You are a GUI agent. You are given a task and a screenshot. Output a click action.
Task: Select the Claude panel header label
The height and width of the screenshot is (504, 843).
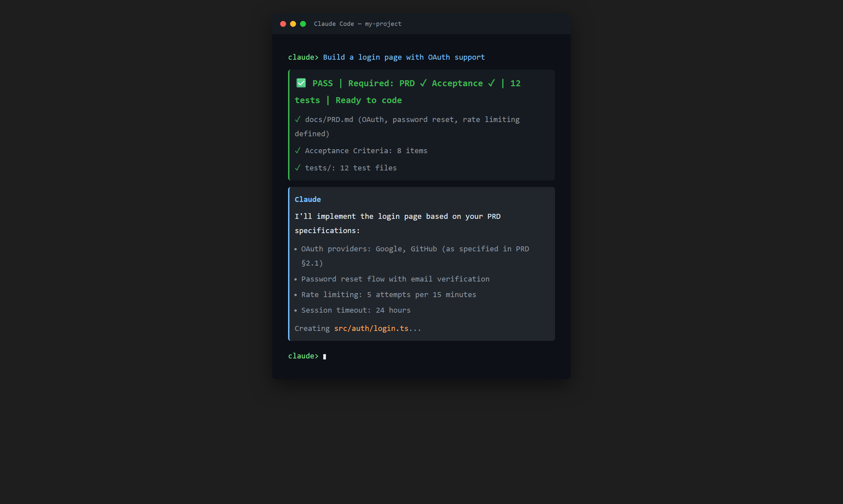pos(308,199)
